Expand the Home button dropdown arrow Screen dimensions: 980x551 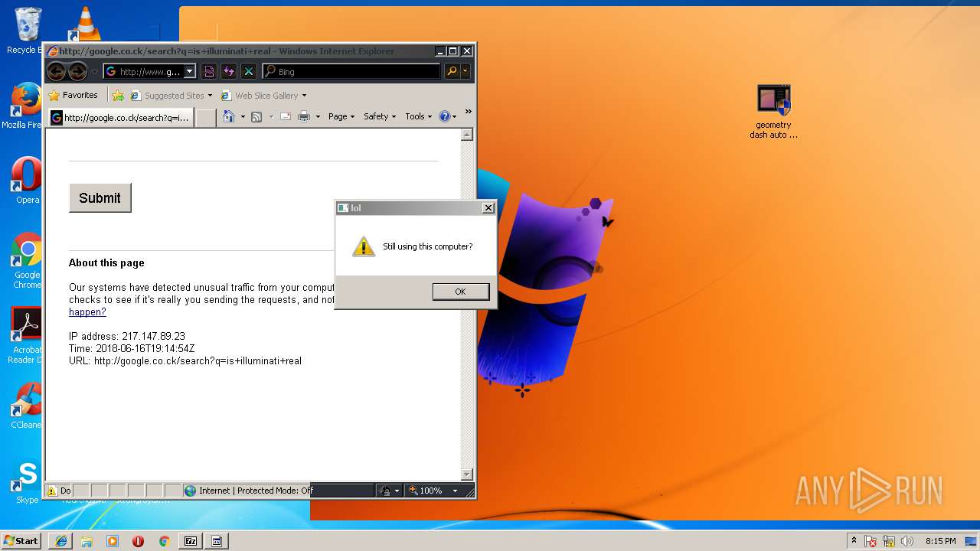pyautogui.click(x=243, y=117)
